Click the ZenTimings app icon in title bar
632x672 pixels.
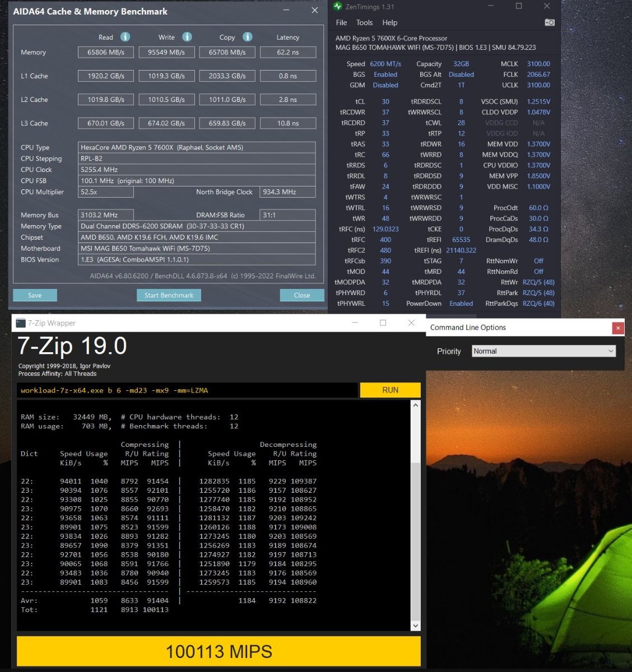tap(338, 7)
